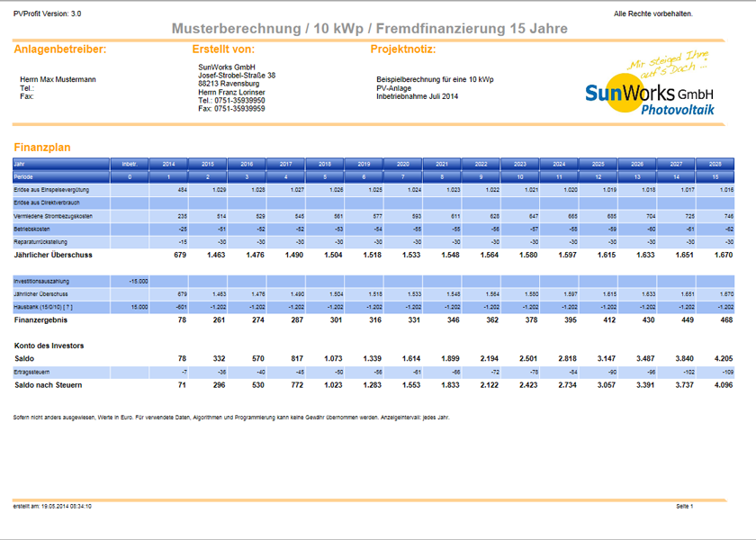Click Ertragssteuern value "-109" for 2028

728,373
